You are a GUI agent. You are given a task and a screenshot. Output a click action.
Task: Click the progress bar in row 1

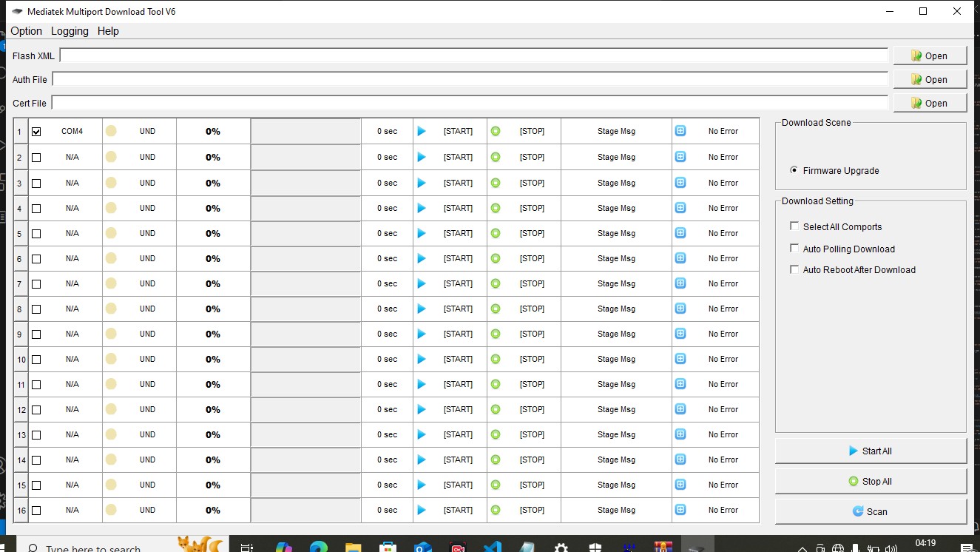[x=305, y=131]
